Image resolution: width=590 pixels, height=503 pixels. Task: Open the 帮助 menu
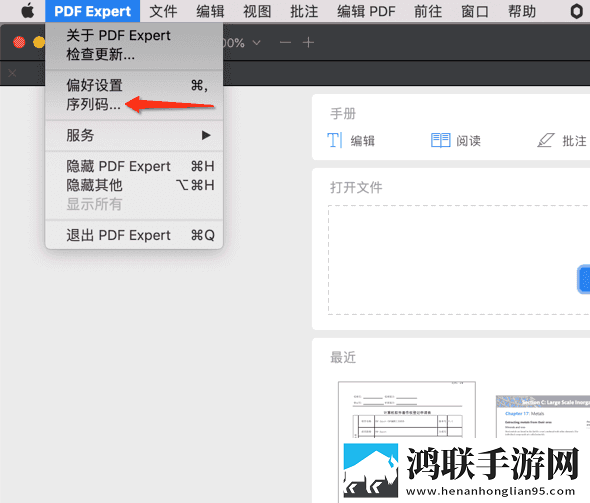click(522, 11)
